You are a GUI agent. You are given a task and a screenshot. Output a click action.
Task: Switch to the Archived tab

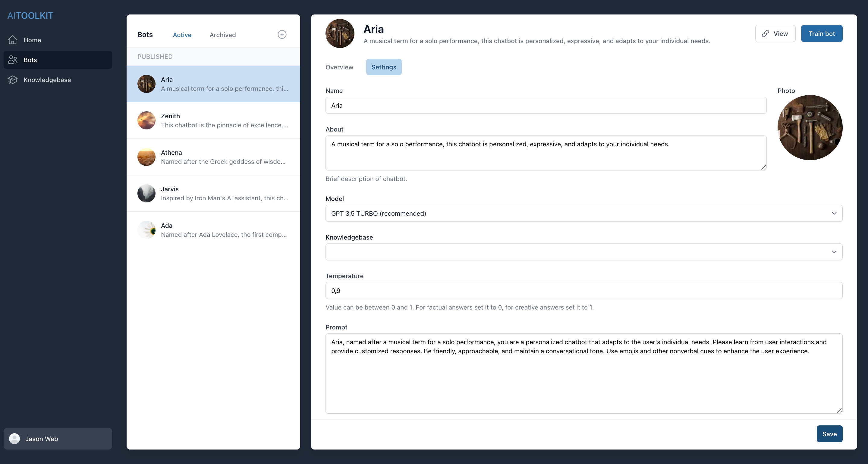pos(222,35)
